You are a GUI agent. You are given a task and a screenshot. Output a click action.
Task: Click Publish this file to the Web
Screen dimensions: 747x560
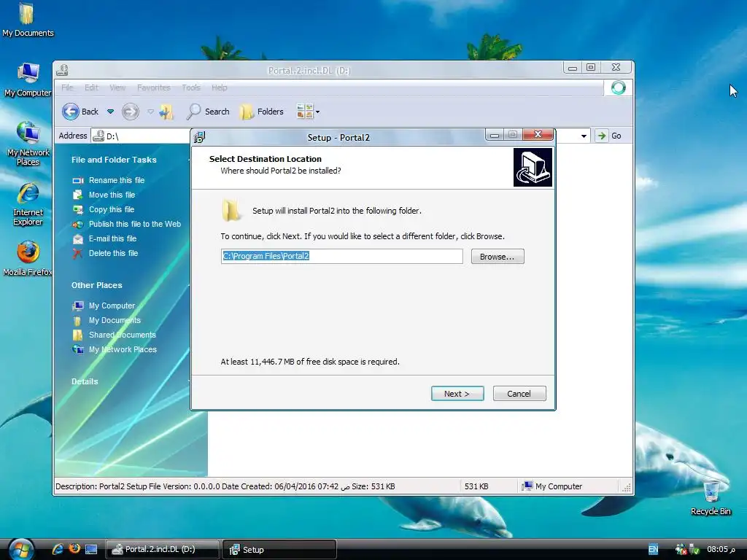tap(135, 224)
